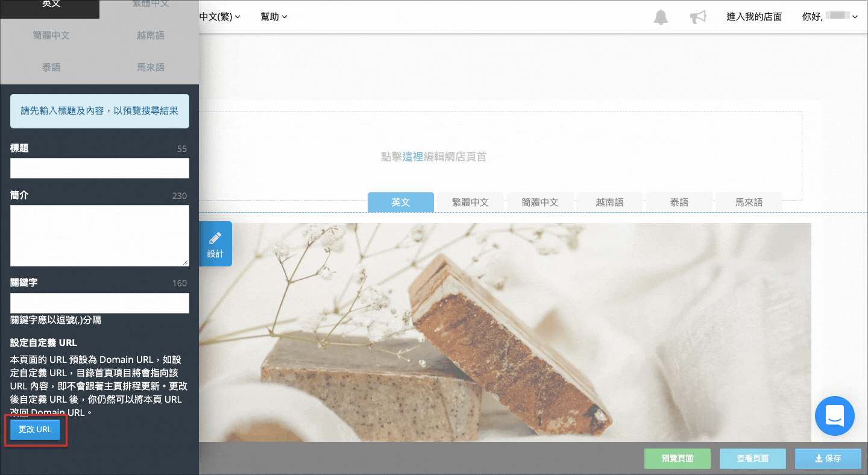Click the 保存 save button with download icon

828,458
